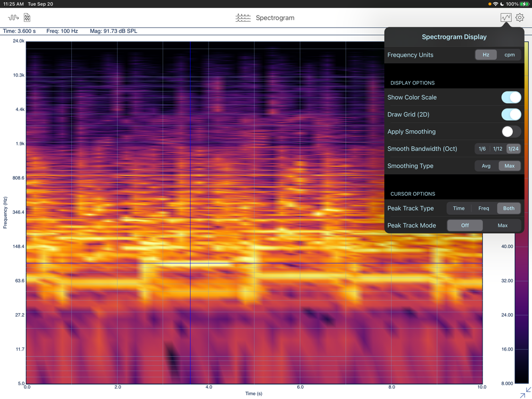Choose 1/12 octave smooth bandwidth
Screen dimensions: 532x399
click(x=497, y=149)
